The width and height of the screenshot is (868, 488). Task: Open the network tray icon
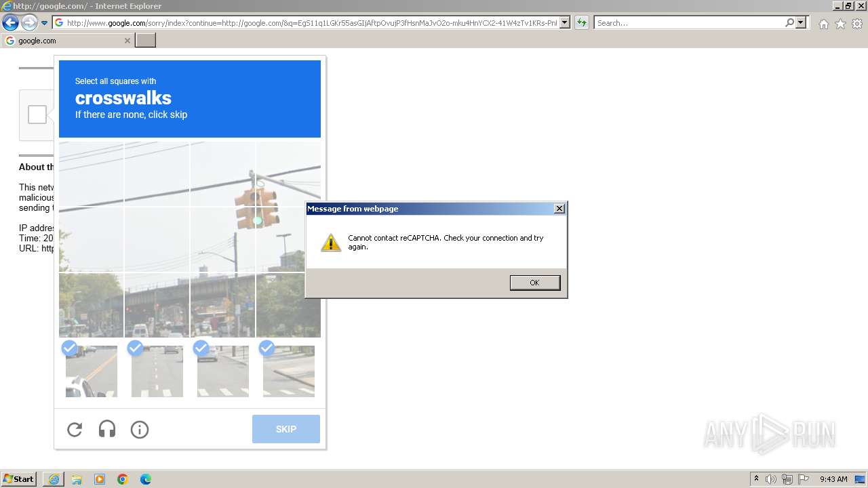(787, 479)
